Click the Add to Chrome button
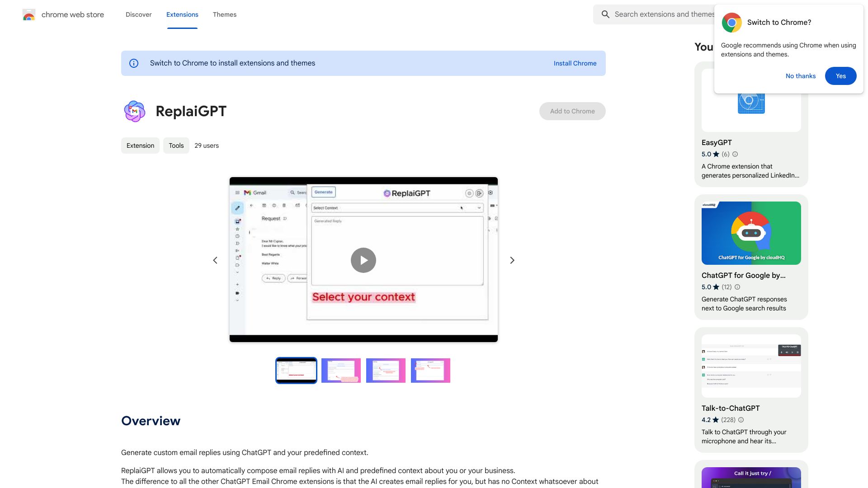868x488 pixels. click(x=572, y=111)
